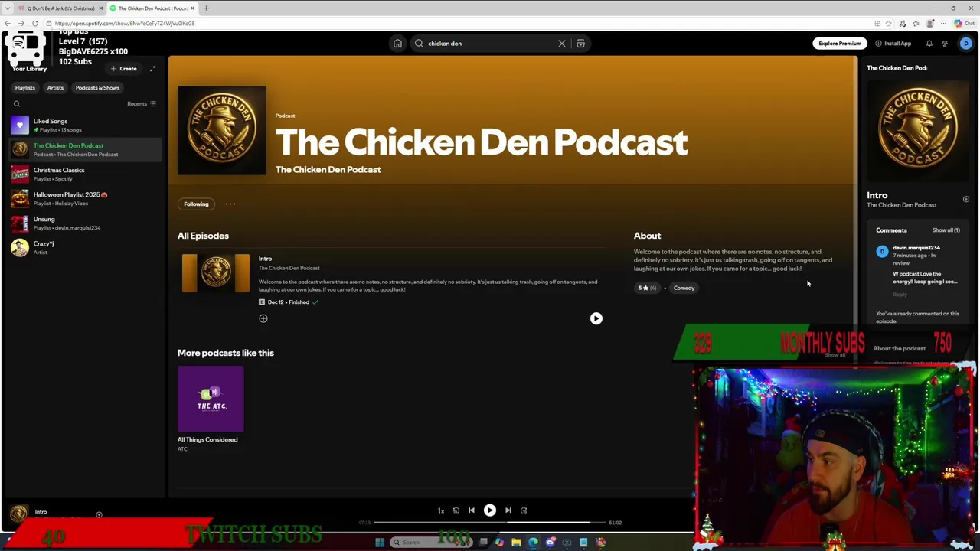Click the now playing Intro thumbnail
Viewport: 980px width, 551px height.
pyautogui.click(x=19, y=513)
